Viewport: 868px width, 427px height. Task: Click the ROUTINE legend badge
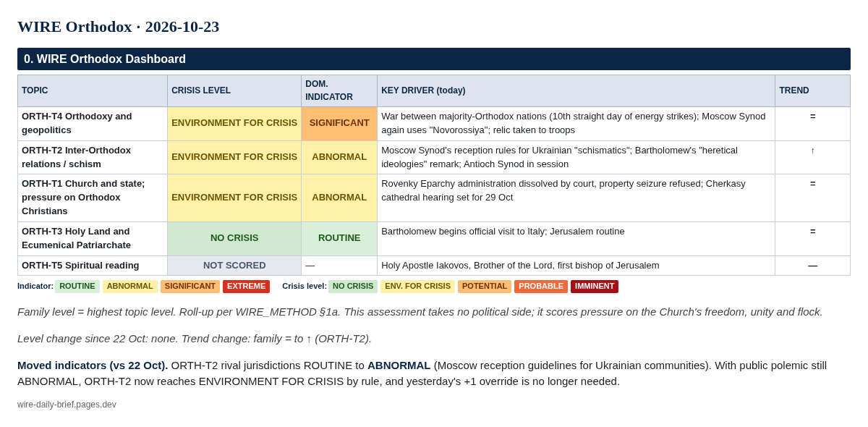[x=77, y=287]
